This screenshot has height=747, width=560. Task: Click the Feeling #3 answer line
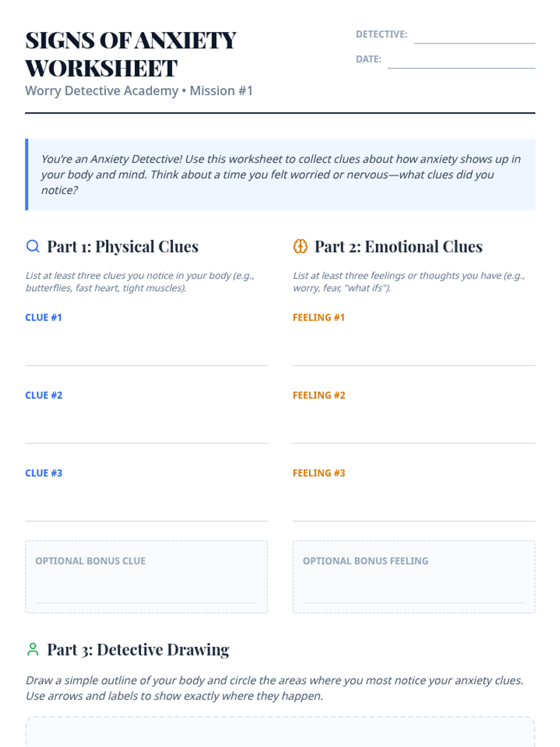pos(413,511)
